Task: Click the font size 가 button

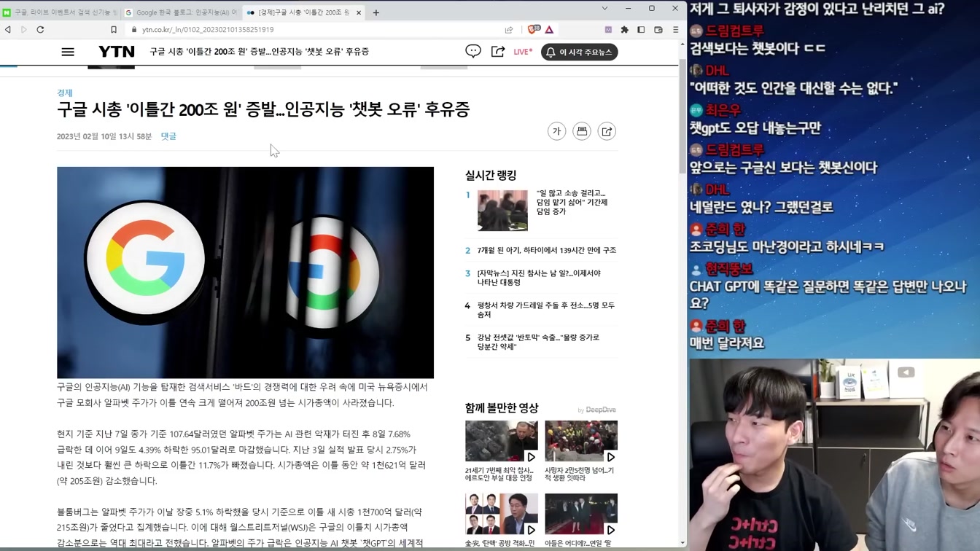Action: 556,131
